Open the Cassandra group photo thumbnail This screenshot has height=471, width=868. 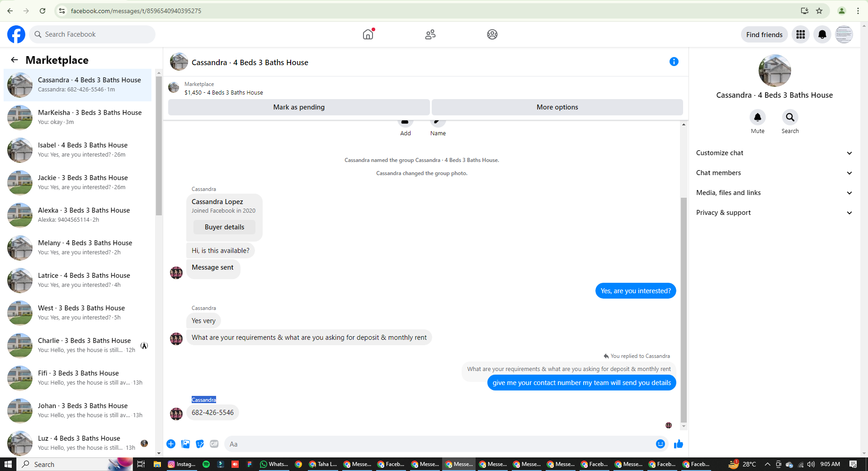pyautogui.click(x=179, y=62)
